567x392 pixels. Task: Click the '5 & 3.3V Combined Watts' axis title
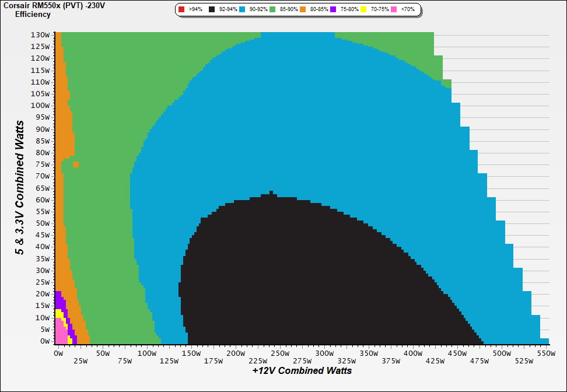[20, 187]
